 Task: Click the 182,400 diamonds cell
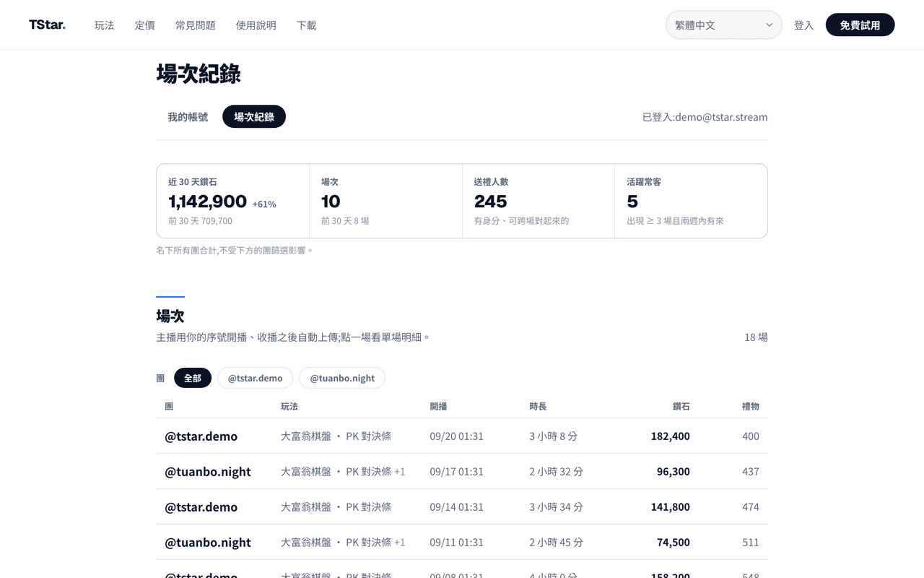pos(670,436)
